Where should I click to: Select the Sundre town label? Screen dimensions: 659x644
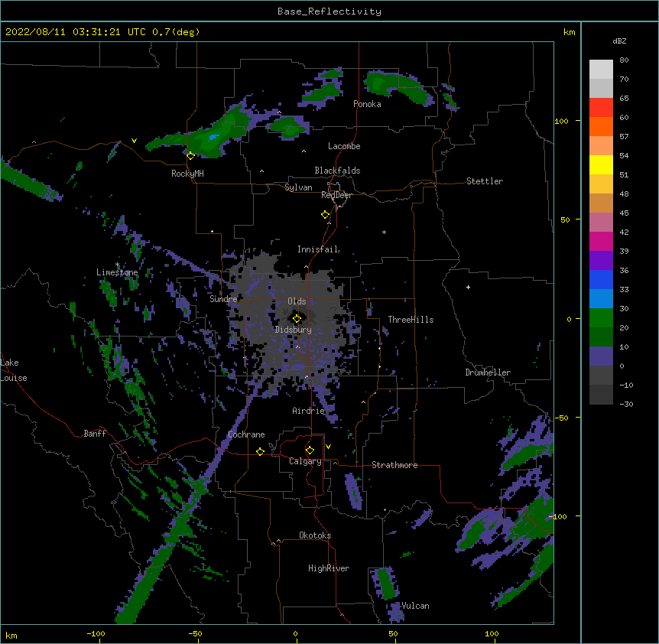(223, 299)
